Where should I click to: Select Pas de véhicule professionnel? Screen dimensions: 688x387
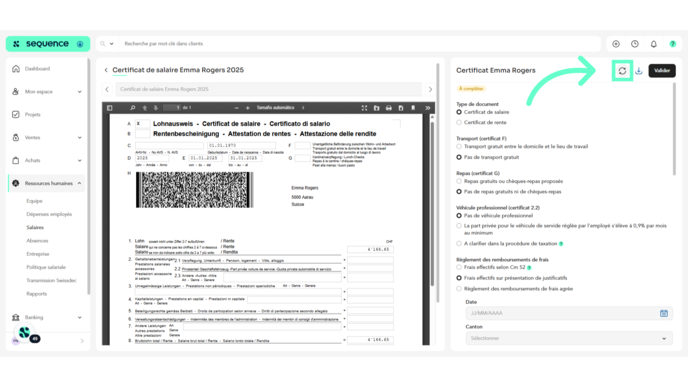(459, 216)
